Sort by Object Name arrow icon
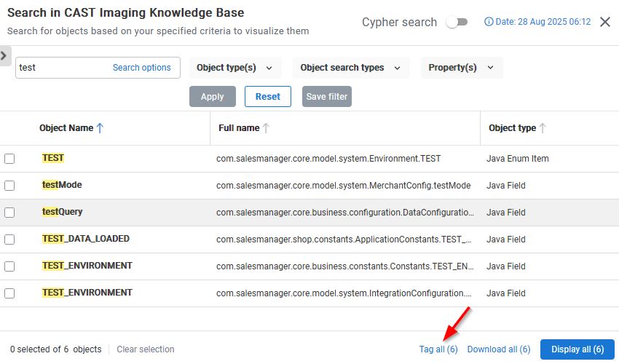Screen dimensions: 619x364 pyautogui.click(x=100, y=128)
